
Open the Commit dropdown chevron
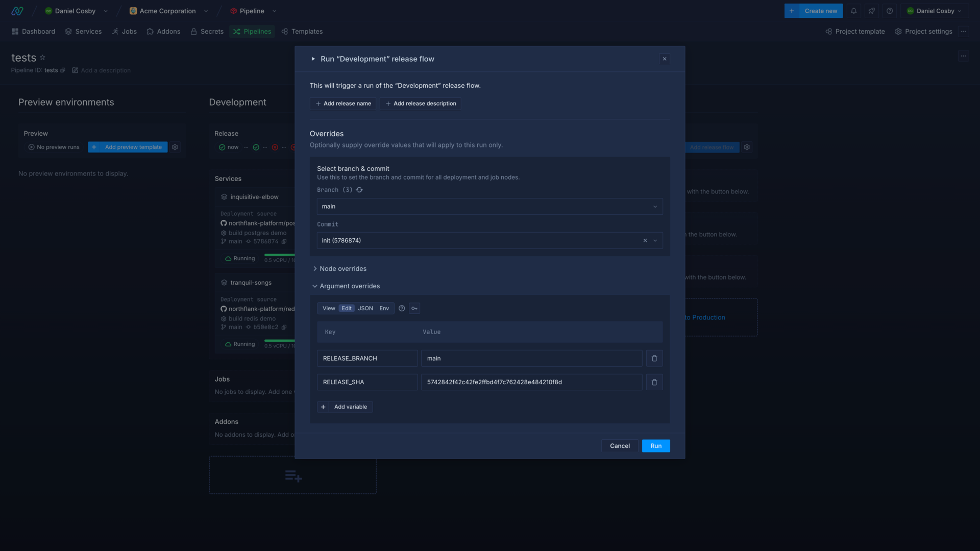[x=655, y=241]
